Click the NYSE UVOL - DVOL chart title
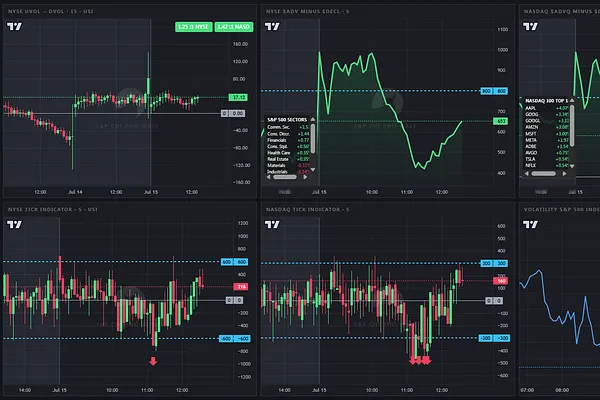Screen dimensions: 600x400 click(x=51, y=11)
